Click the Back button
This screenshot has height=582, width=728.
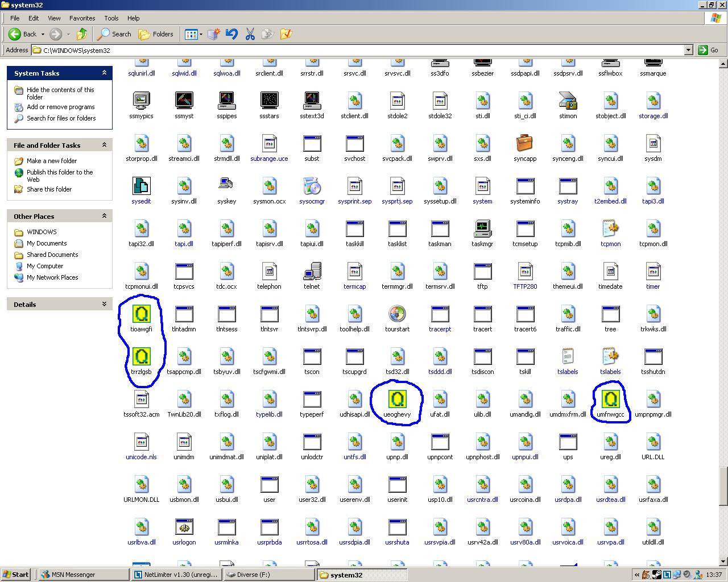[x=23, y=34]
